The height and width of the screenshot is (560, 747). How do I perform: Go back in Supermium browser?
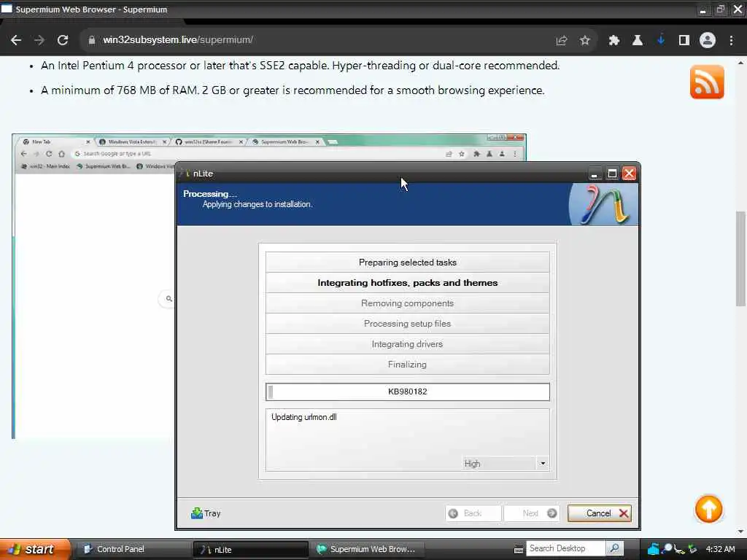click(16, 40)
